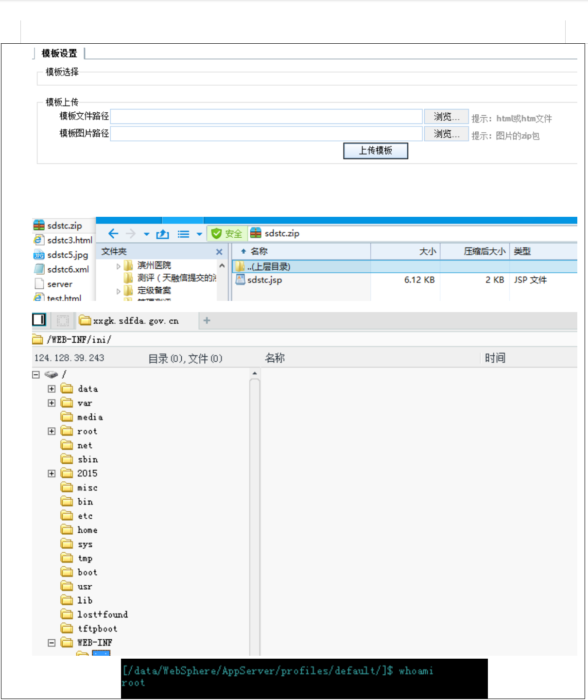This screenshot has width=588, height=700.
Task: Click the 名称 column header in file manager
Action: click(x=275, y=358)
